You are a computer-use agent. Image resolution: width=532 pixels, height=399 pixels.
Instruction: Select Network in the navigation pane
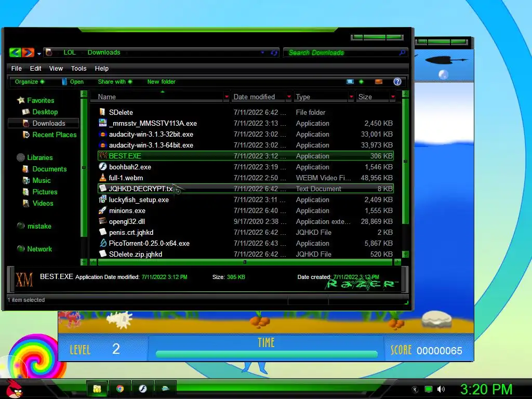(x=39, y=249)
